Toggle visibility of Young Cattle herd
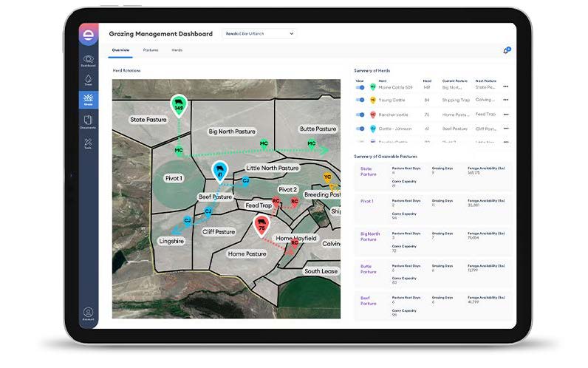Image resolution: width=588 pixels, height=368 pixels. [x=360, y=100]
